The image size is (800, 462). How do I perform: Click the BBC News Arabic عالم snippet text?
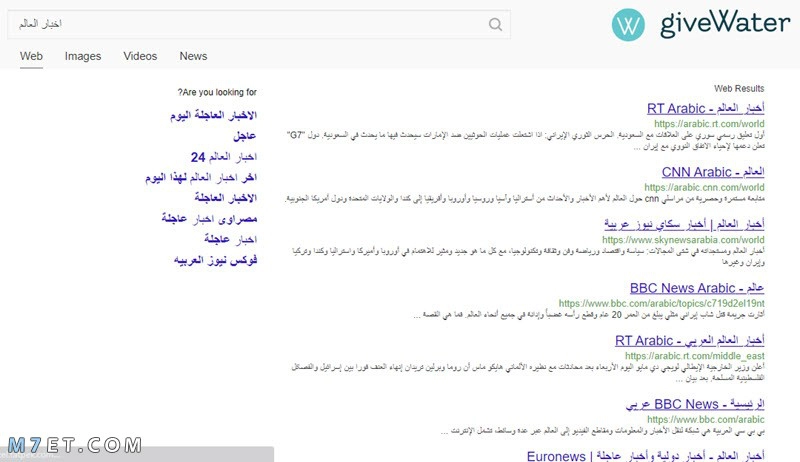click(589, 315)
